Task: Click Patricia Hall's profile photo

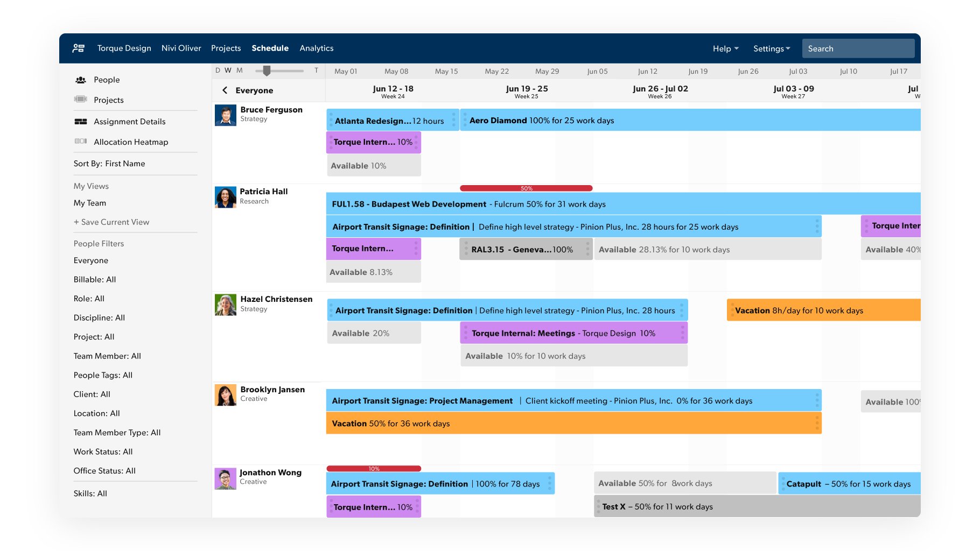Action: point(225,197)
